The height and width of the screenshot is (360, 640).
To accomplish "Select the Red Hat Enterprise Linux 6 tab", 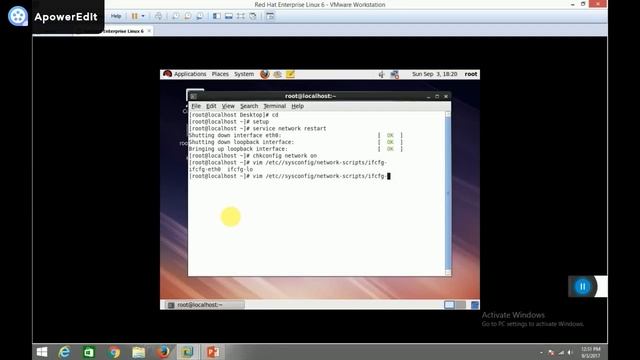I will [124, 31].
